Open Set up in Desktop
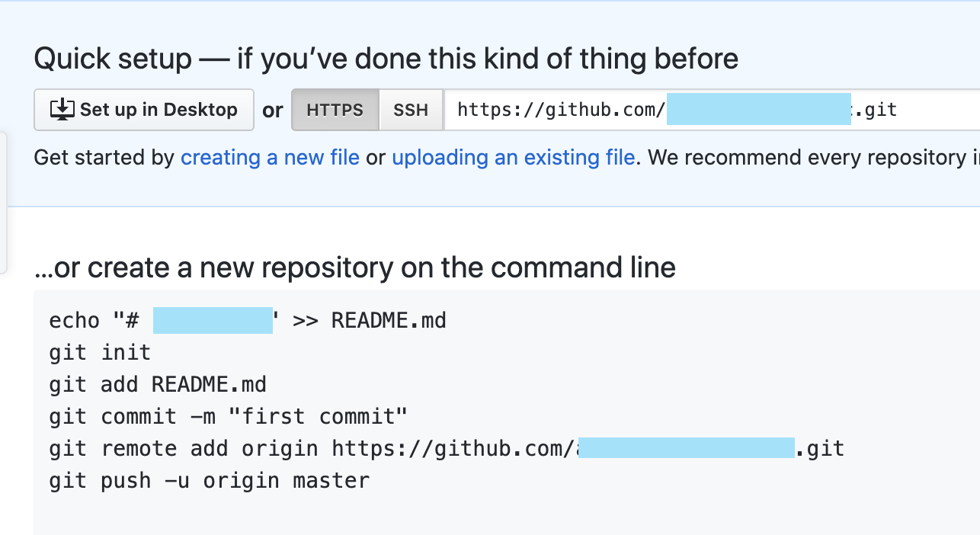Image resolution: width=980 pixels, height=535 pixels. tap(144, 110)
